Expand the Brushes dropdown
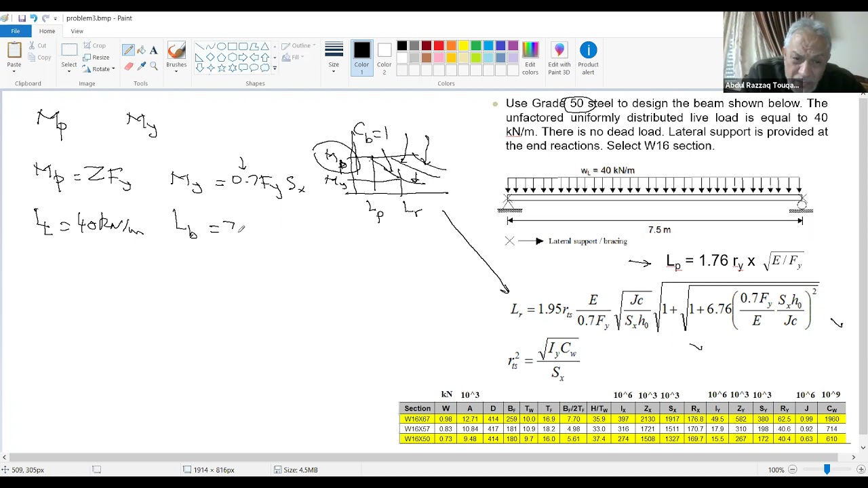 [176, 70]
